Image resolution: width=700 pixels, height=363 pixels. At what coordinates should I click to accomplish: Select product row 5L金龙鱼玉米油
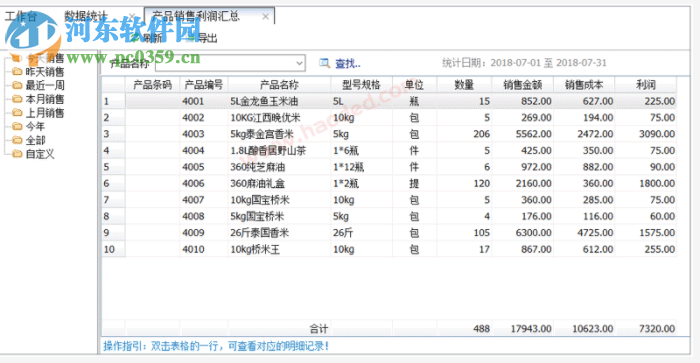click(x=389, y=101)
